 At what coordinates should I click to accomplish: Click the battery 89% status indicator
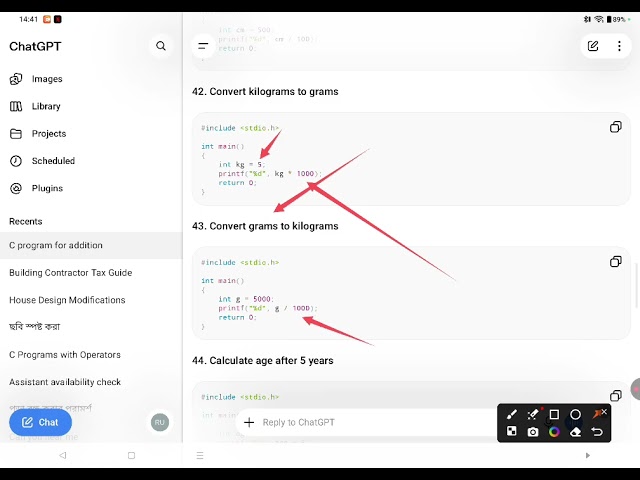[616, 19]
